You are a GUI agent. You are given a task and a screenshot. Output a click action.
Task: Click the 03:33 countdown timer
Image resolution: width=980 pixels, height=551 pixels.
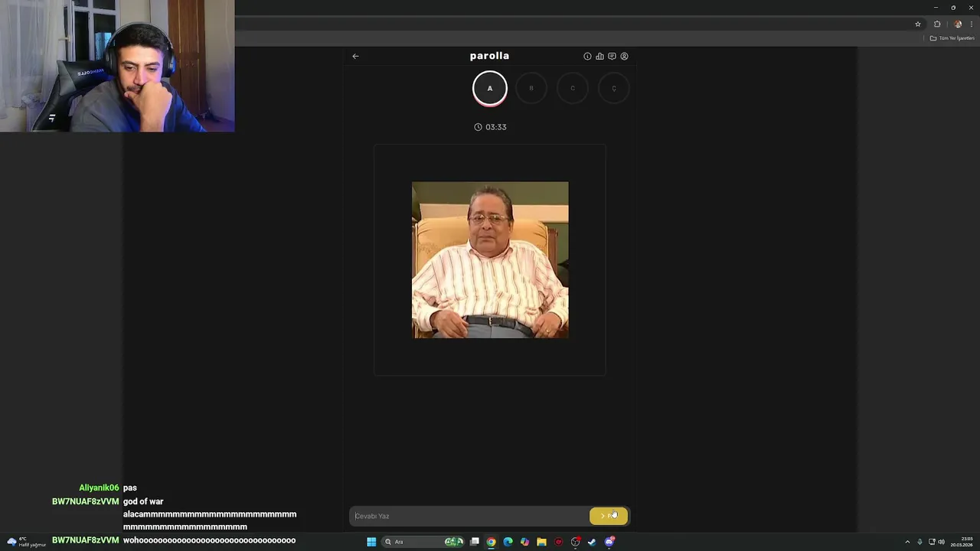(490, 127)
